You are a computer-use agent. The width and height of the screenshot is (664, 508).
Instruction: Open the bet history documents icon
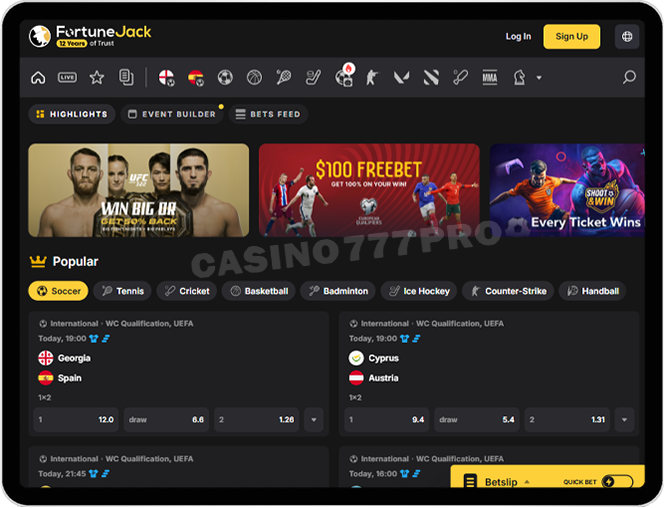pyautogui.click(x=126, y=77)
